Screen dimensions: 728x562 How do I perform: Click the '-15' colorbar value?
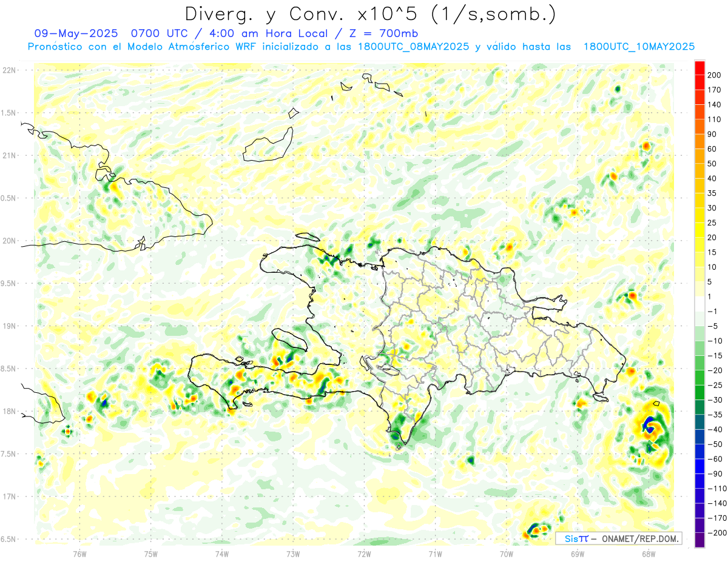(x=715, y=356)
